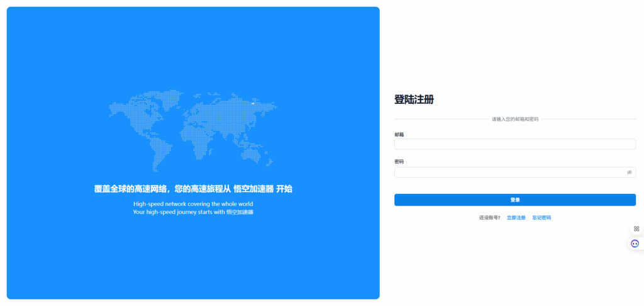Focus the 密码 password input field
The width and height of the screenshot is (644, 306).
tap(509, 173)
